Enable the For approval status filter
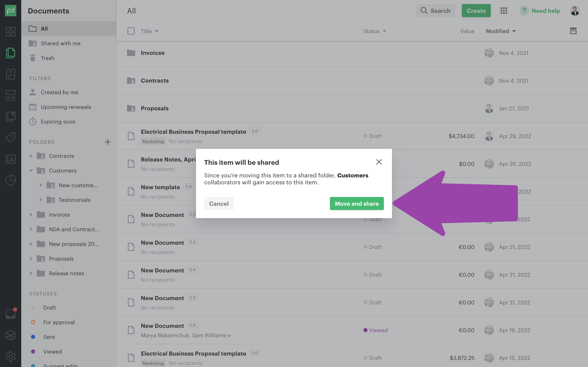588x367 pixels. click(x=59, y=322)
